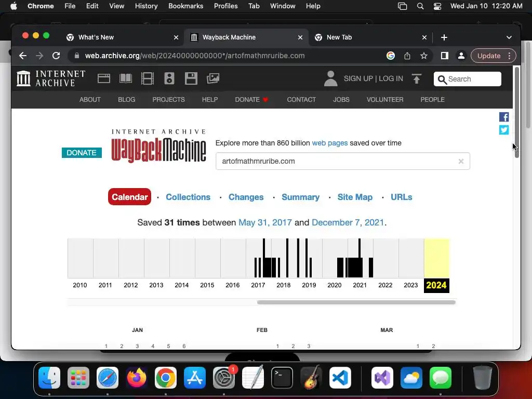The width and height of the screenshot is (532, 399).
Task: Click the Wayback Machine logo
Action: pos(158,146)
